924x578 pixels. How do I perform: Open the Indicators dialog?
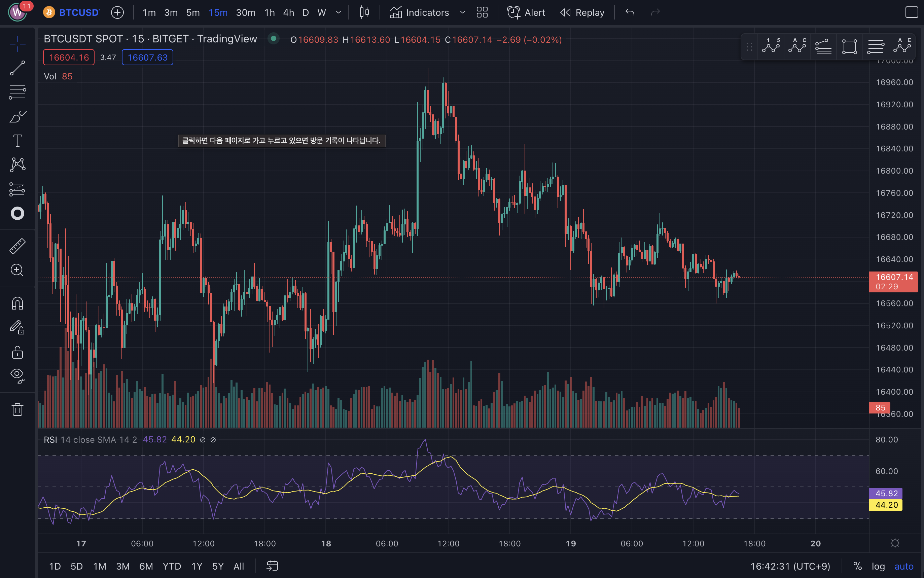tap(419, 12)
